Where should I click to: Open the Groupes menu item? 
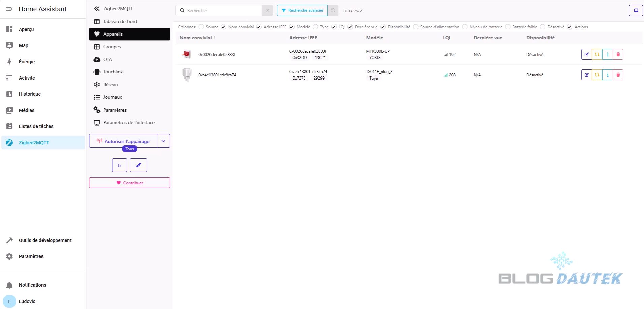(x=112, y=47)
